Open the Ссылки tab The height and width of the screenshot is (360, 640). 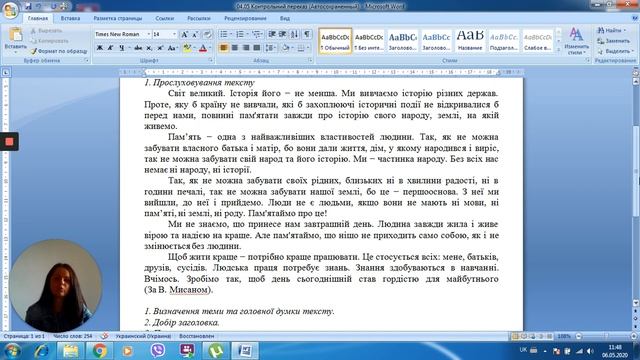(x=164, y=18)
